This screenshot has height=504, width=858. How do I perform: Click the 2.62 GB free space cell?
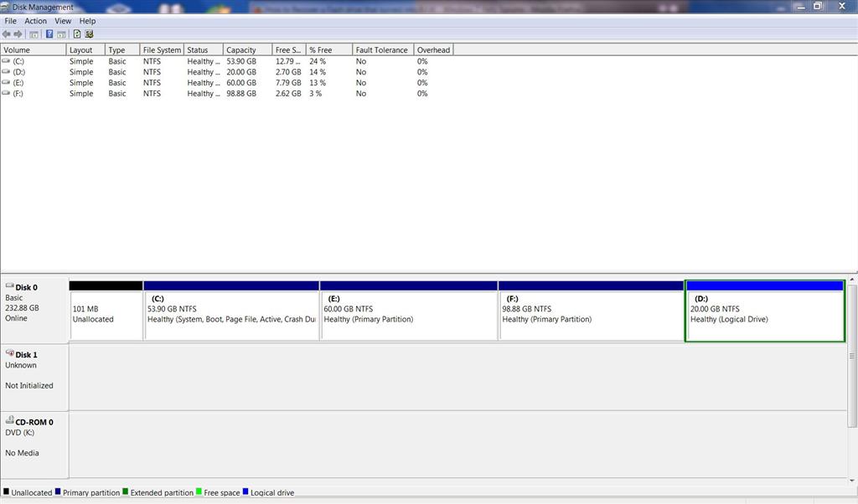point(288,94)
